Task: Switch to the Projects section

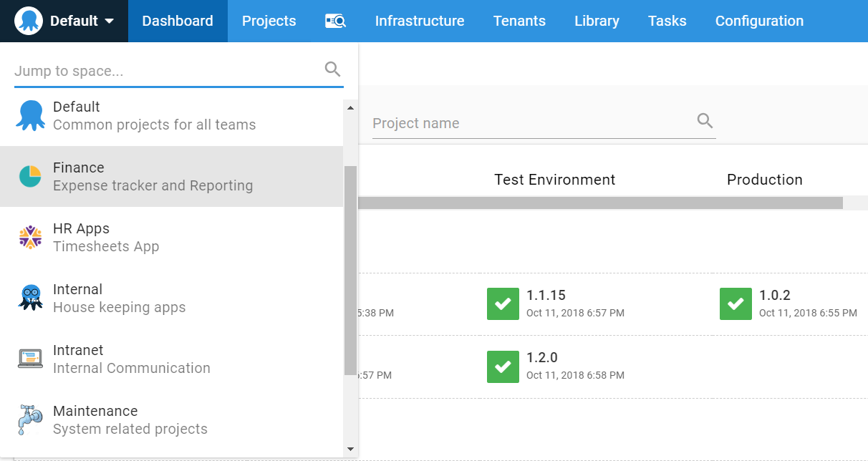Action: click(269, 21)
